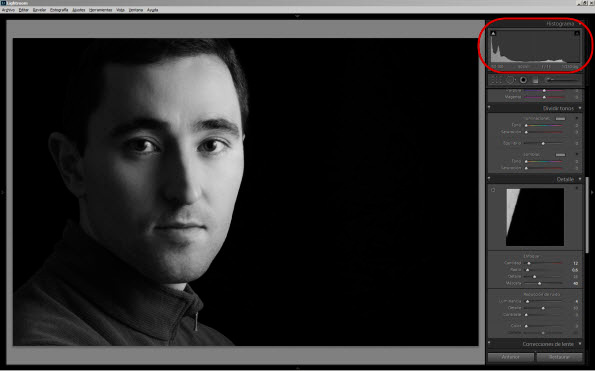This screenshot has height=371, width=595.
Task: Click the Equilibrio slider handle
Action: [543, 143]
